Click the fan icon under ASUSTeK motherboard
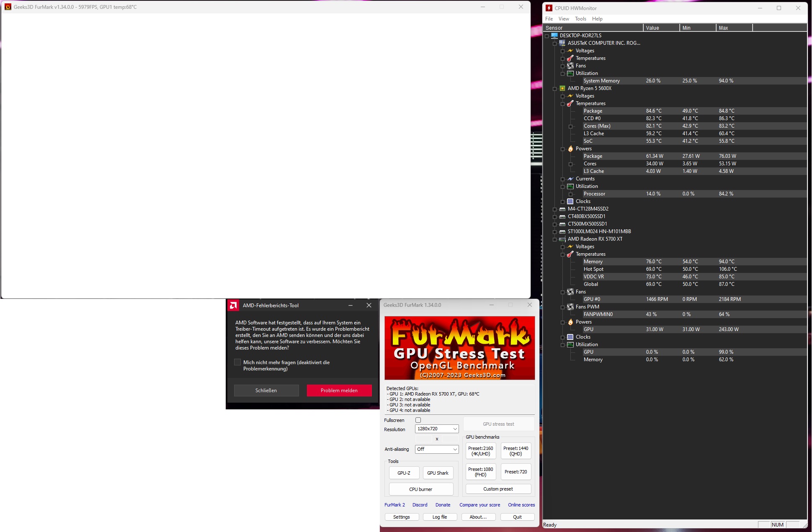Screen dimensions: 812x532 click(x=570, y=66)
